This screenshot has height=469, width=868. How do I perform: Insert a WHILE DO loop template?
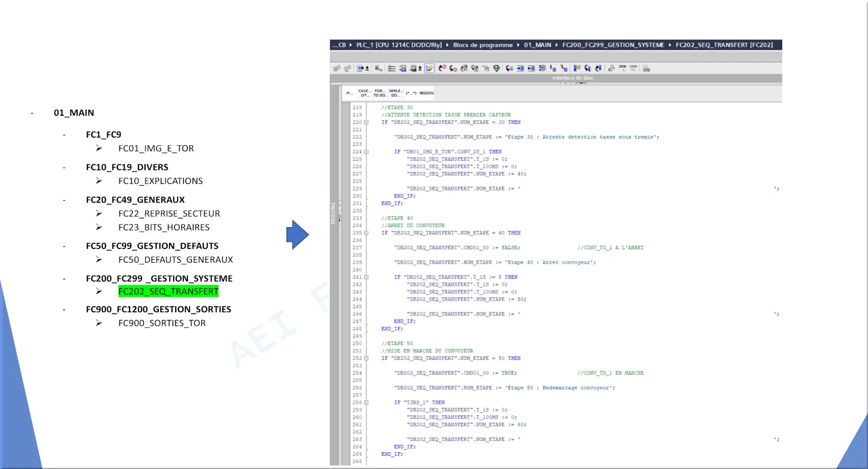[x=396, y=93]
